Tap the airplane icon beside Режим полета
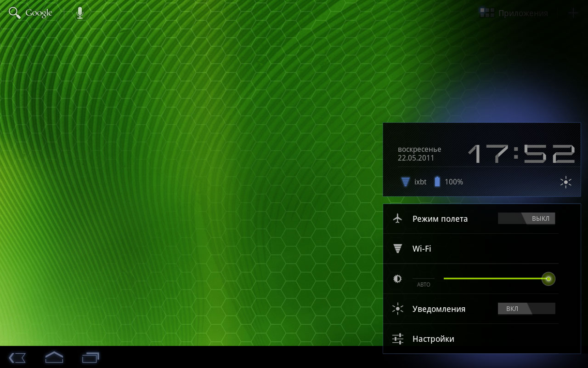 [x=398, y=218]
